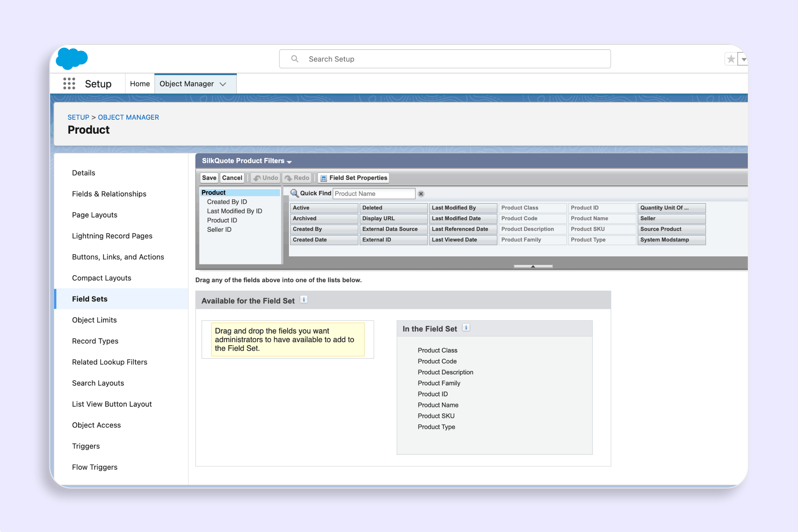The image size is (798, 532).
Task: Click the Quick Find magnifier icon
Action: click(x=295, y=193)
